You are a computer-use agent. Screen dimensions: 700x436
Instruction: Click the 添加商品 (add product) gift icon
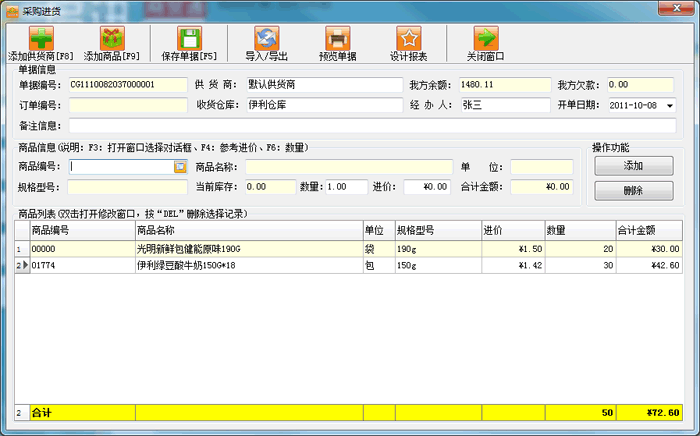coord(112,39)
